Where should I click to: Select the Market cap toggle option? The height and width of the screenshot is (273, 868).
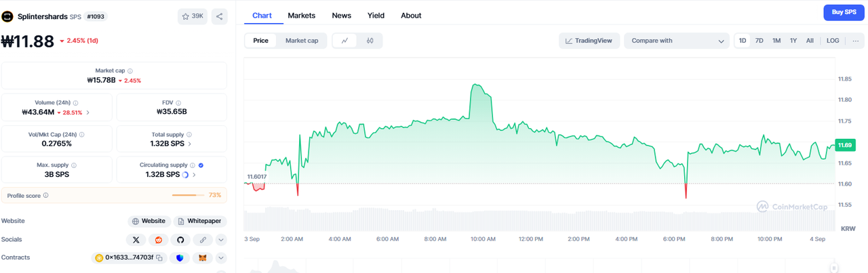coord(302,41)
